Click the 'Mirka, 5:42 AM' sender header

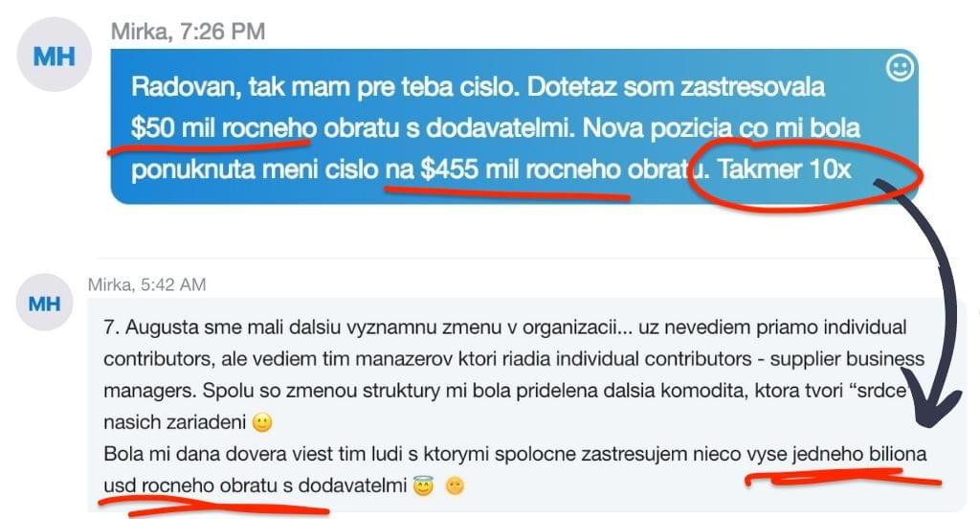146,285
